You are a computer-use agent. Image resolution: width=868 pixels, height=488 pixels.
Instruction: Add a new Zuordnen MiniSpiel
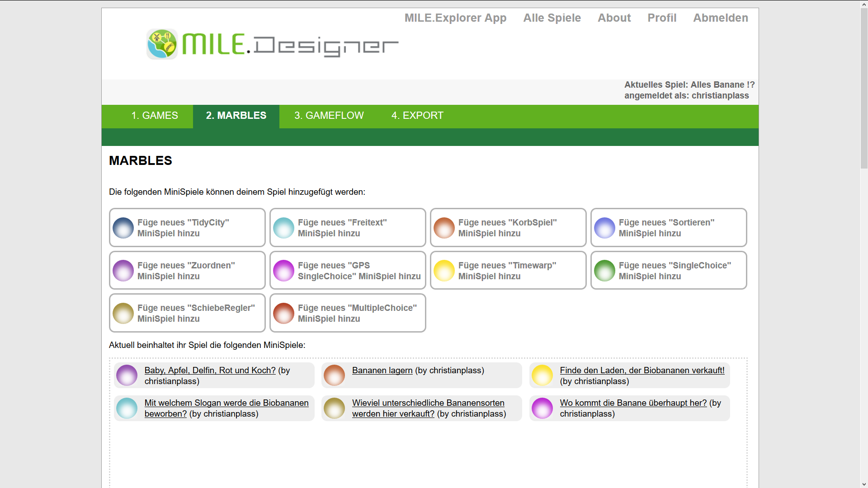pyautogui.click(x=187, y=271)
